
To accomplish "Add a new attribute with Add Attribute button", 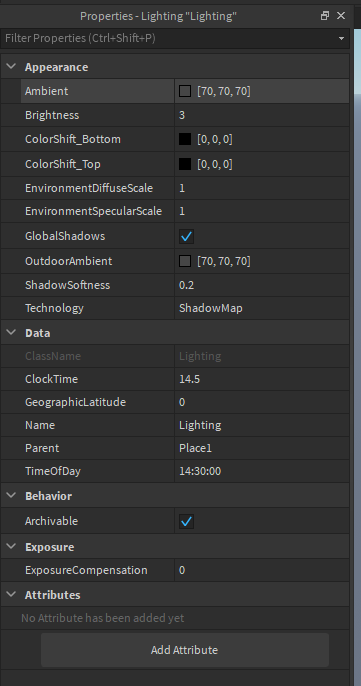I will 185,650.
